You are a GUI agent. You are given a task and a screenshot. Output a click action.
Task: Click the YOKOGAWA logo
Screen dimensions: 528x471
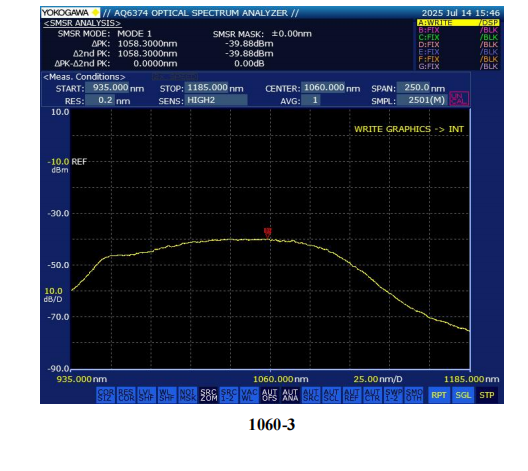coord(71,13)
